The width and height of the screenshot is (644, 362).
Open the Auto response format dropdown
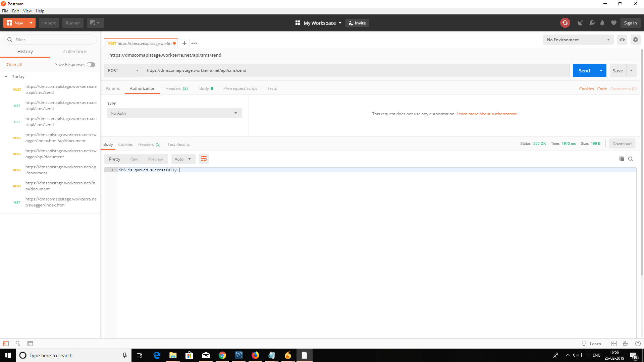183,159
